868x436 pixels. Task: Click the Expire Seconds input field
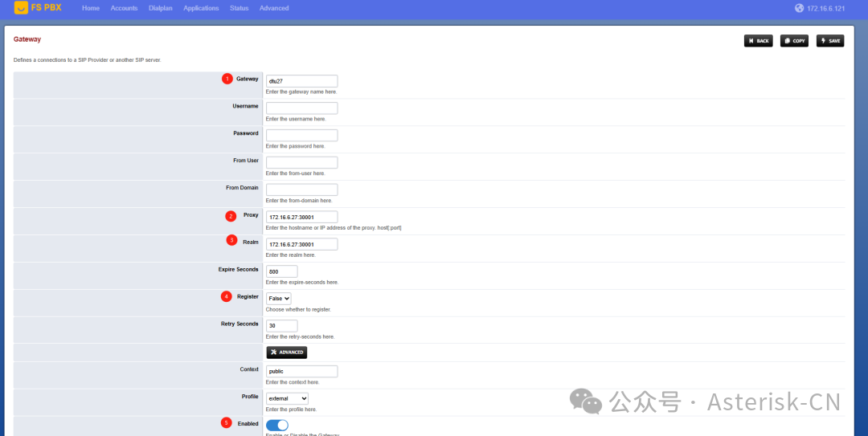[x=282, y=271]
